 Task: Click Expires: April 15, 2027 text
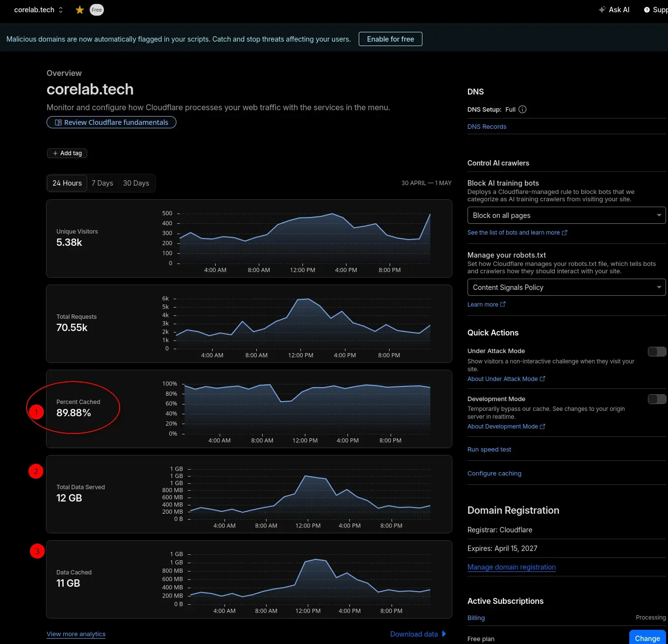pyautogui.click(x=502, y=549)
